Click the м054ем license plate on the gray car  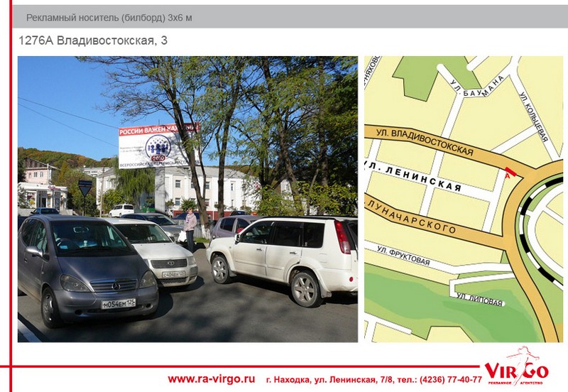tap(119, 304)
